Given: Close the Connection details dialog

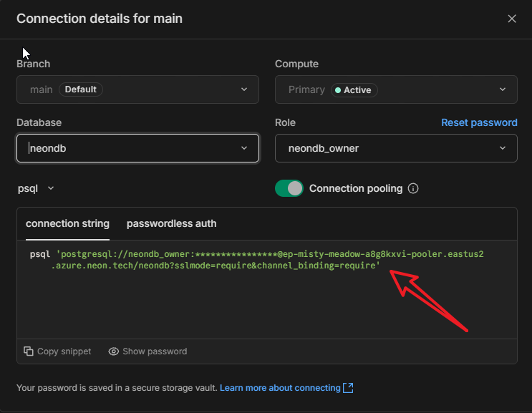Looking at the screenshot, I should pyautogui.click(x=512, y=19).
